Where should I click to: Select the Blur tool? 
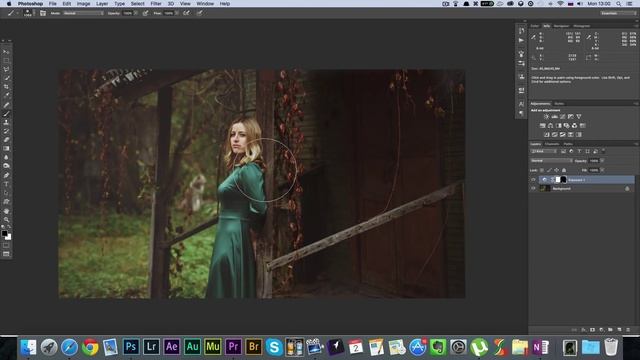click(6, 157)
